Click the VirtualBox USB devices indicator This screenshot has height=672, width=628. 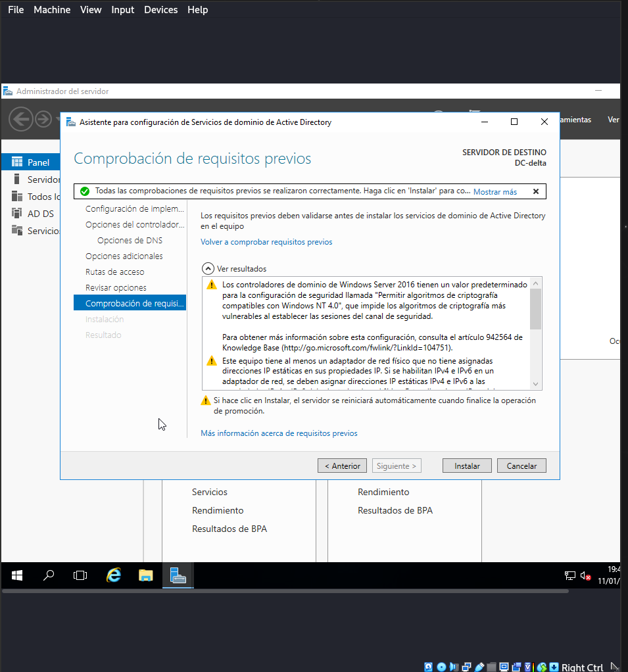[479, 667]
